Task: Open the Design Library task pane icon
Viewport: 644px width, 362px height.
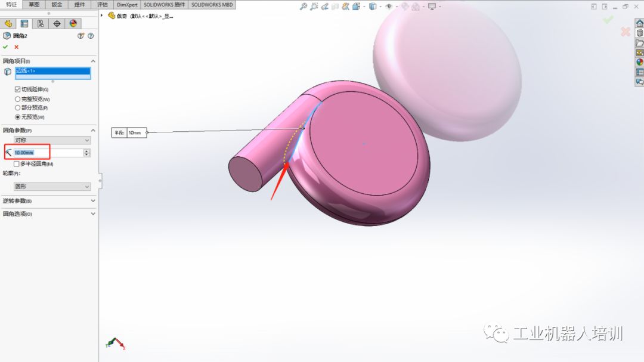Action: click(639, 33)
